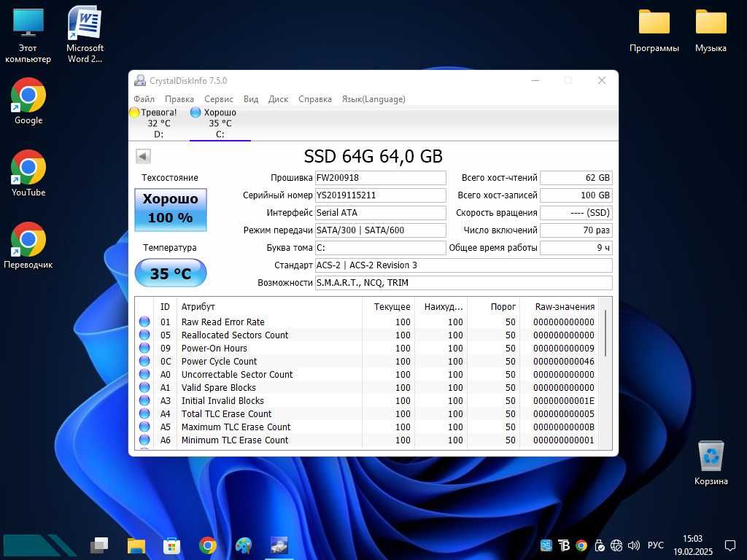Viewport: 747px width, 560px height.
Task: Click the previous disk arrow button
Action: [143, 156]
